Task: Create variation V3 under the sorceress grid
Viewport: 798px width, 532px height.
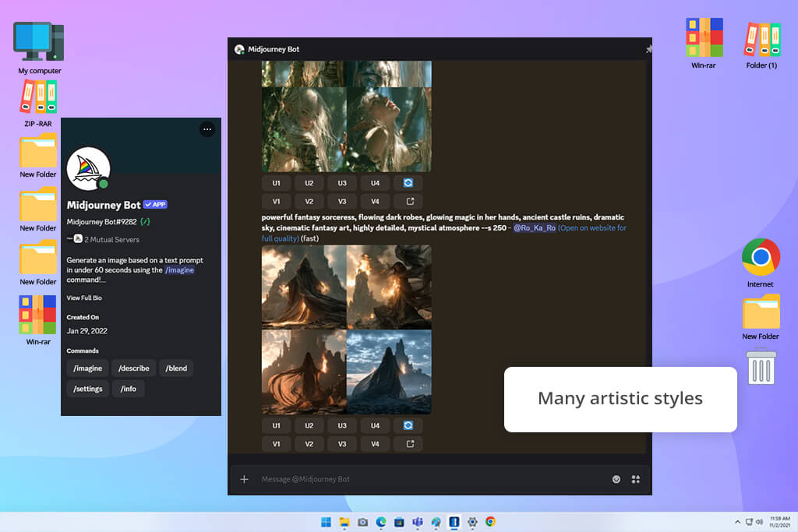Action: 342,443
